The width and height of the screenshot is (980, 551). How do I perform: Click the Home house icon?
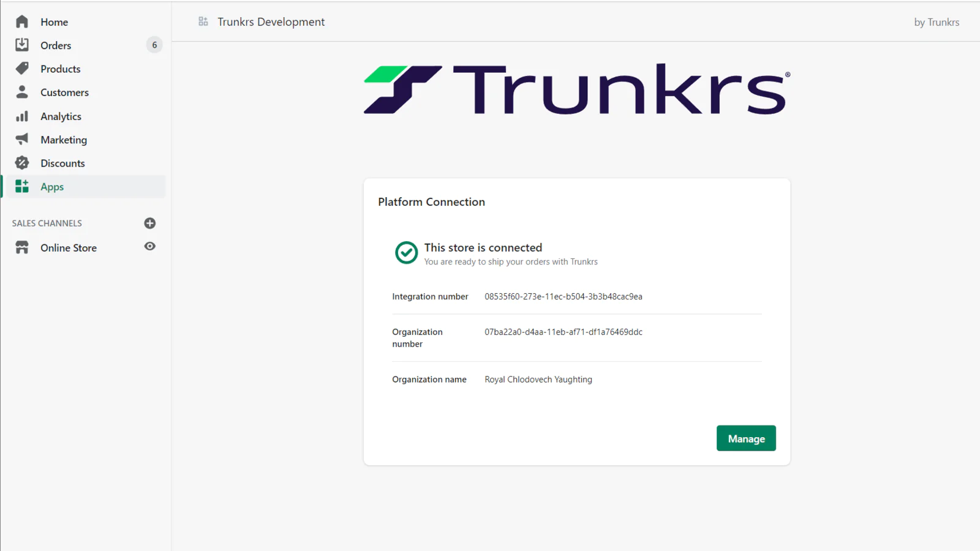pos(22,21)
